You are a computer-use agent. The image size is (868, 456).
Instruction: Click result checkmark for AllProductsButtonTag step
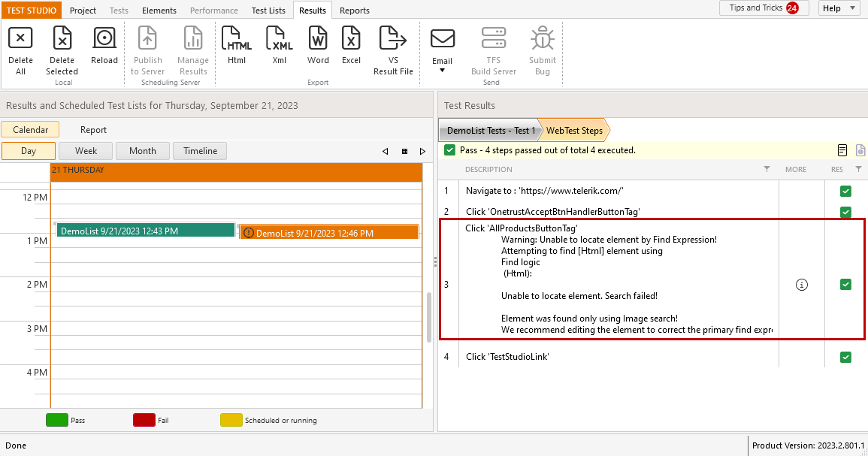coord(845,285)
